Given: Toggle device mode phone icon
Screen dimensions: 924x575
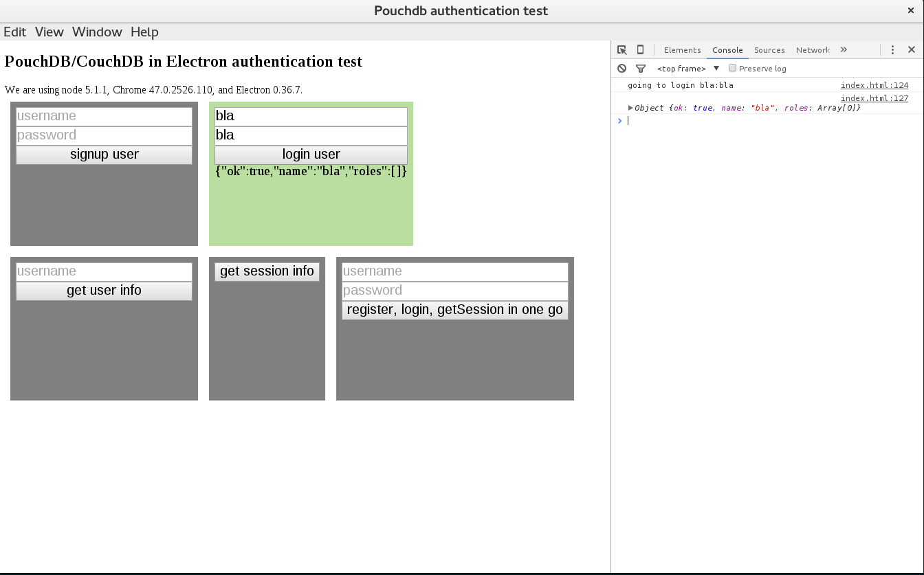Looking at the screenshot, I should [640, 50].
